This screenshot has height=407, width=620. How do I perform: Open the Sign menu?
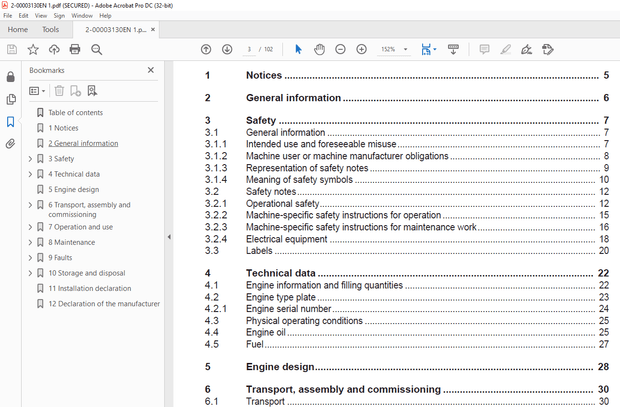click(x=59, y=16)
